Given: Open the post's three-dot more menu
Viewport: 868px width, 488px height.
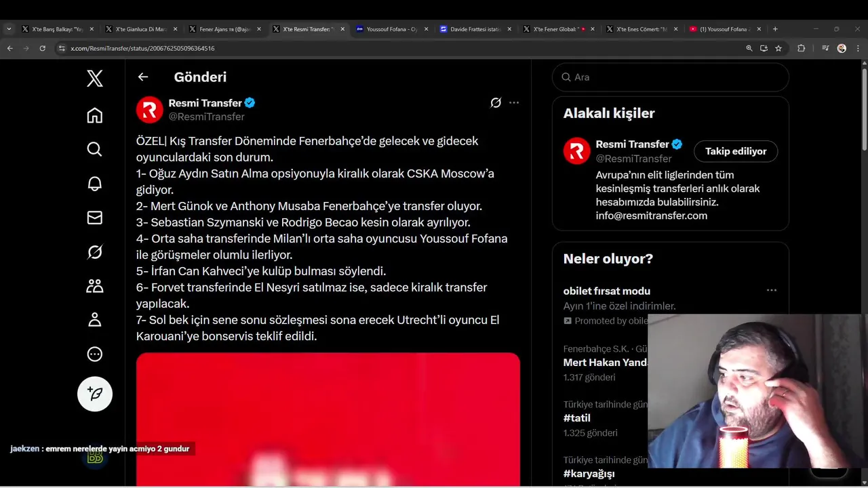Looking at the screenshot, I should tap(514, 103).
